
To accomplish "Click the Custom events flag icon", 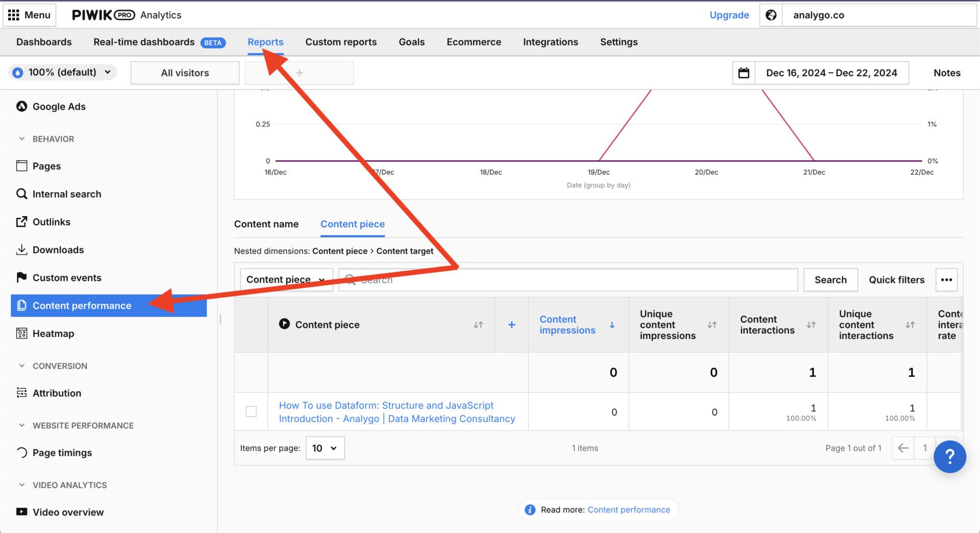I will click(x=21, y=277).
